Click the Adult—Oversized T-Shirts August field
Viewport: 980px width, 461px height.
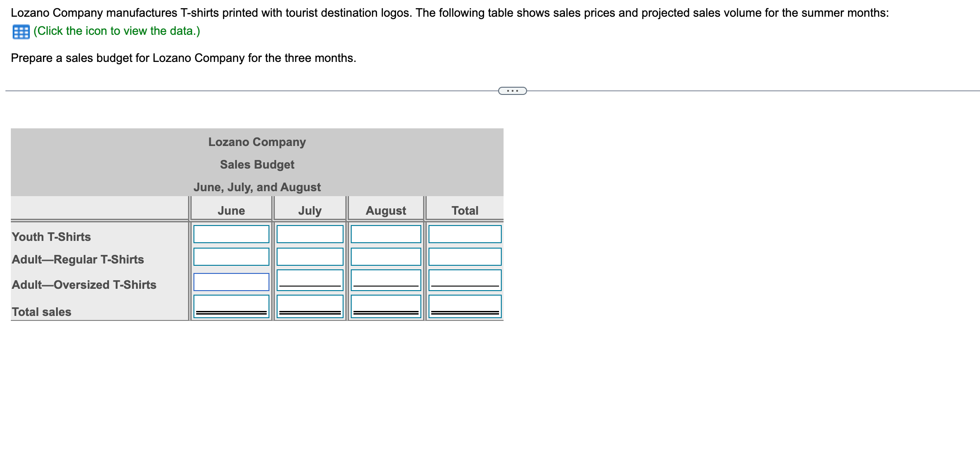point(386,280)
